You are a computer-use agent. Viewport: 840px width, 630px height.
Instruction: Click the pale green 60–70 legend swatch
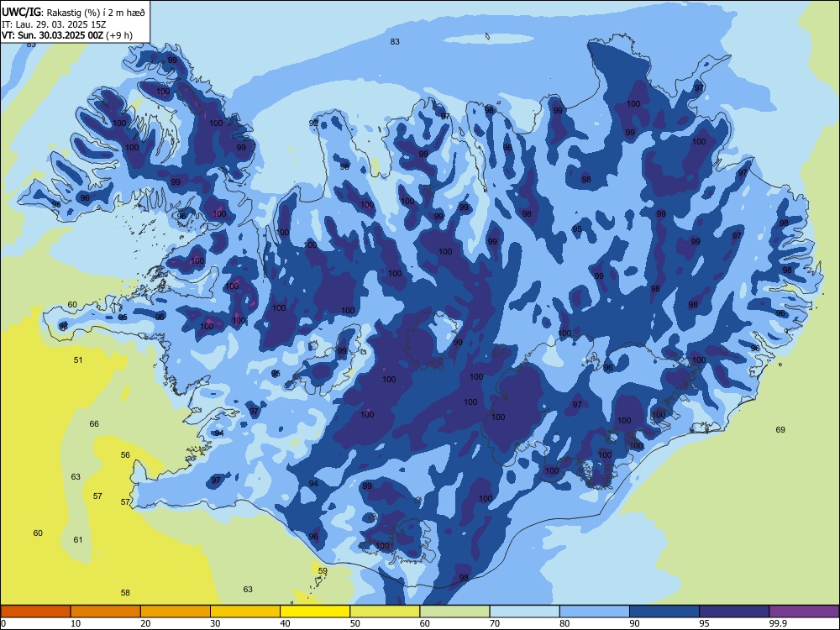pos(454,612)
